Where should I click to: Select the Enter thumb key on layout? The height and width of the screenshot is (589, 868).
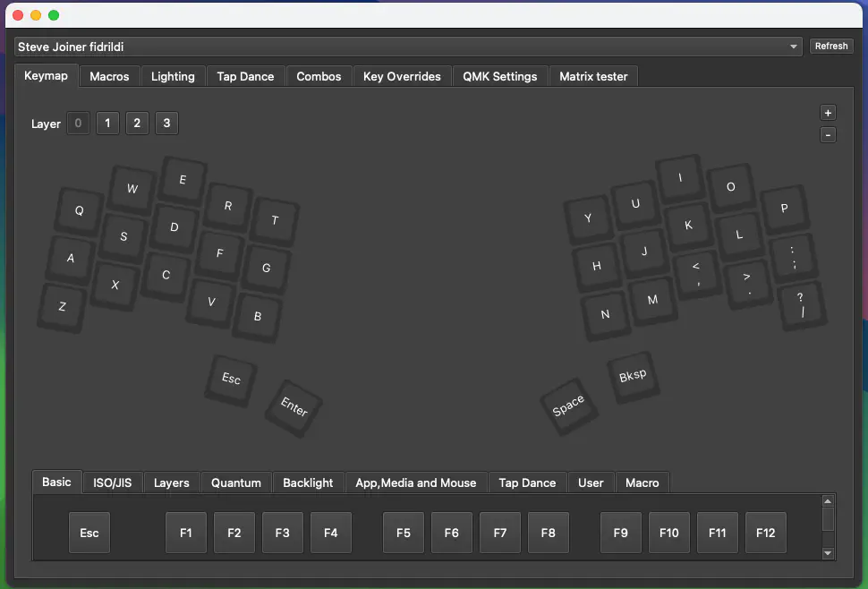(x=294, y=406)
